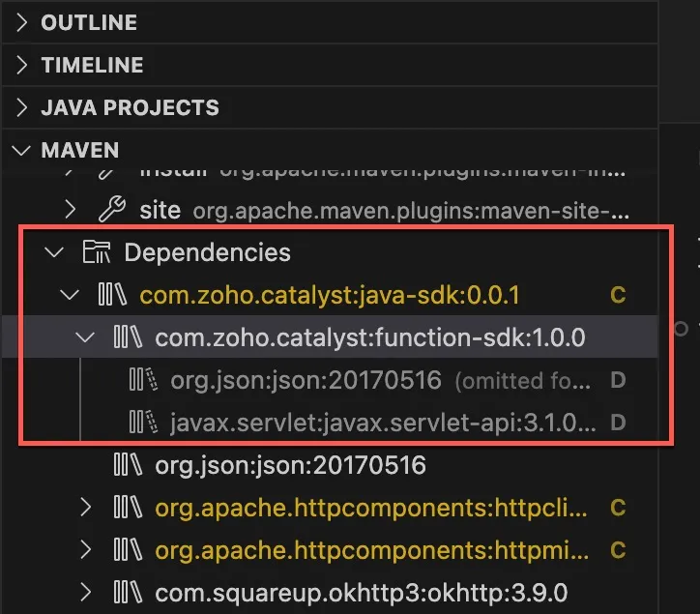700x614 pixels.
Task: Collapse the Dependencies node
Action: point(54,252)
